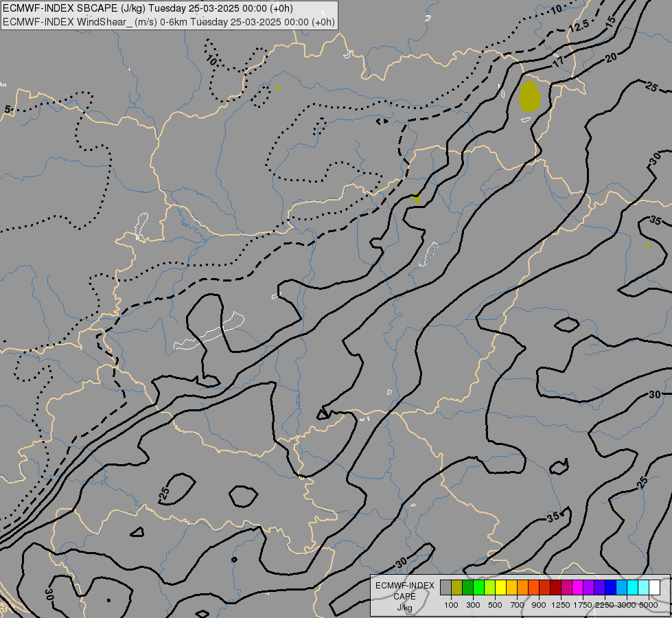The width and height of the screenshot is (672, 618).
Task: Click the pale cyan swatch before 5000
Action: click(x=644, y=588)
